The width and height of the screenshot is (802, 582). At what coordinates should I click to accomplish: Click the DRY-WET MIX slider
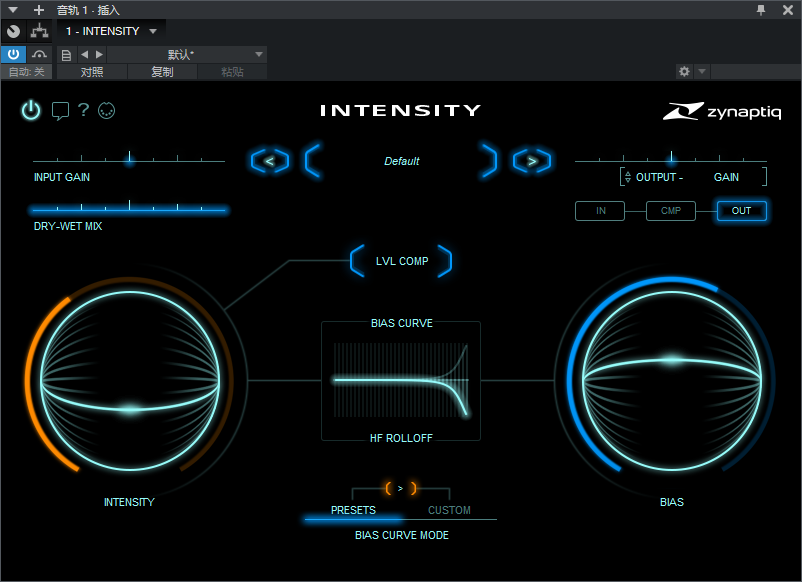129,208
